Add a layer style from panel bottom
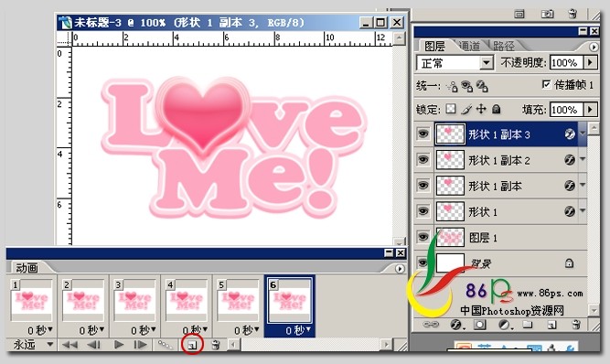The height and width of the screenshot is (364, 610). [456, 325]
